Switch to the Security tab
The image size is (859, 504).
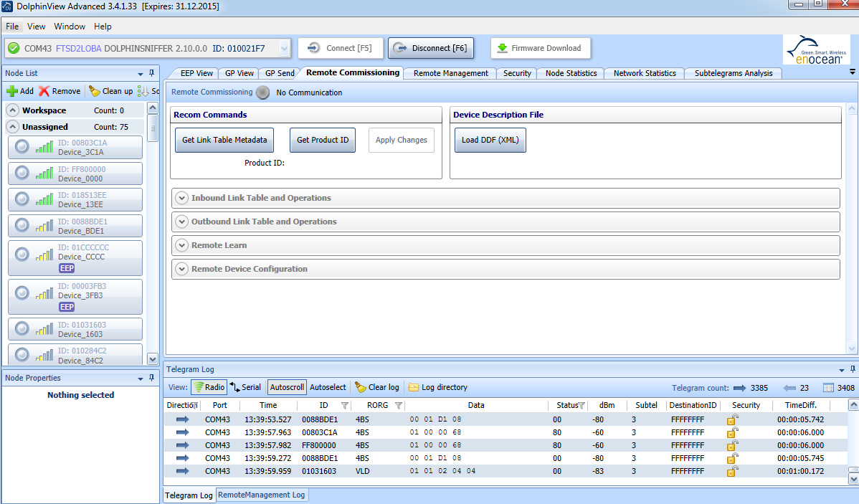point(517,73)
